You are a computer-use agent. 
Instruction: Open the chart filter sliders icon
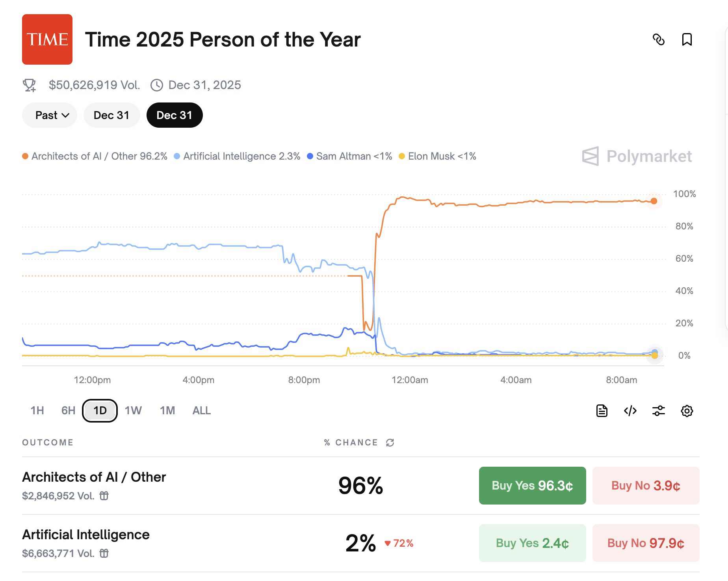(659, 411)
